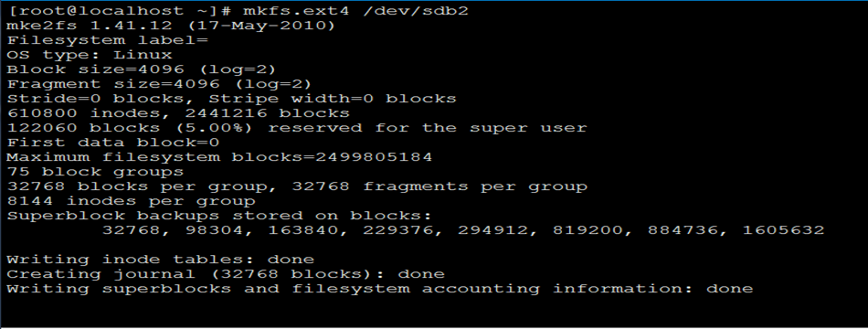Click the Fragment size=4096 line

pos(159,84)
